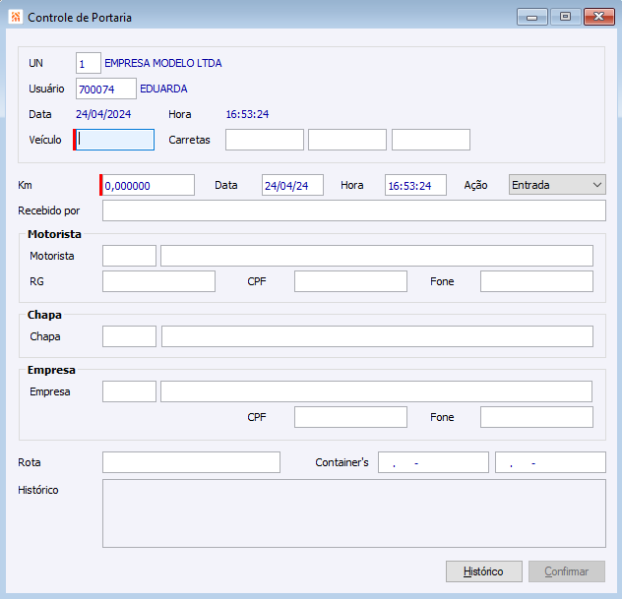
Task: Click the Usuário field with 700074
Action: coord(106,88)
